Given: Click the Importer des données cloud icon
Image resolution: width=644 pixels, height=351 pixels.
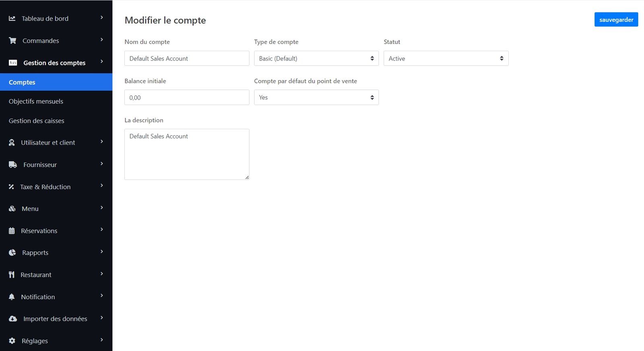Looking at the screenshot, I should [13, 319].
